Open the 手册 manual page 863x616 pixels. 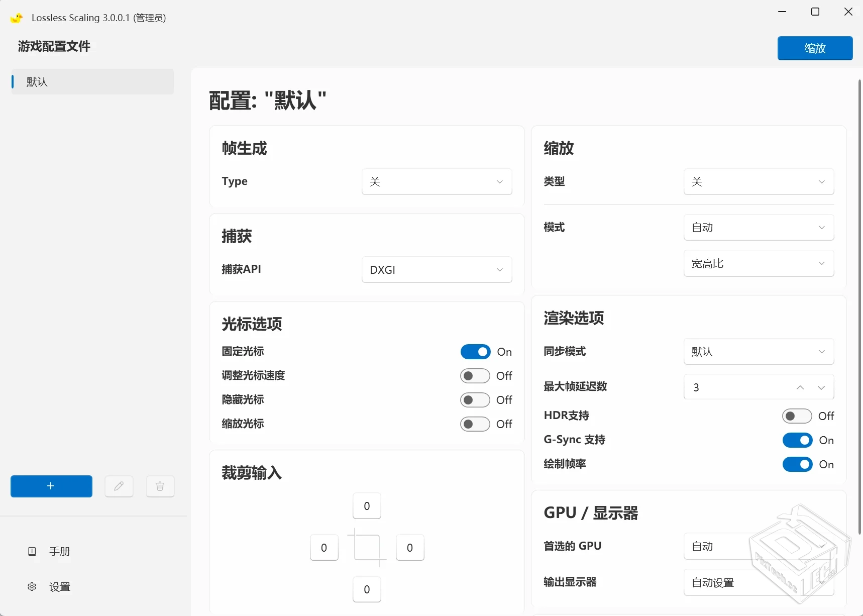[x=60, y=551]
